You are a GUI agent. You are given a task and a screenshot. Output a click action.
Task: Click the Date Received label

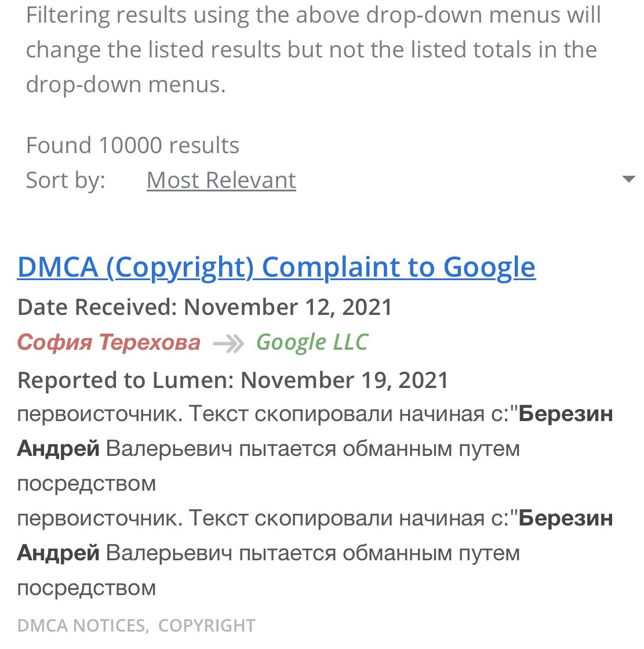tap(97, 307)
